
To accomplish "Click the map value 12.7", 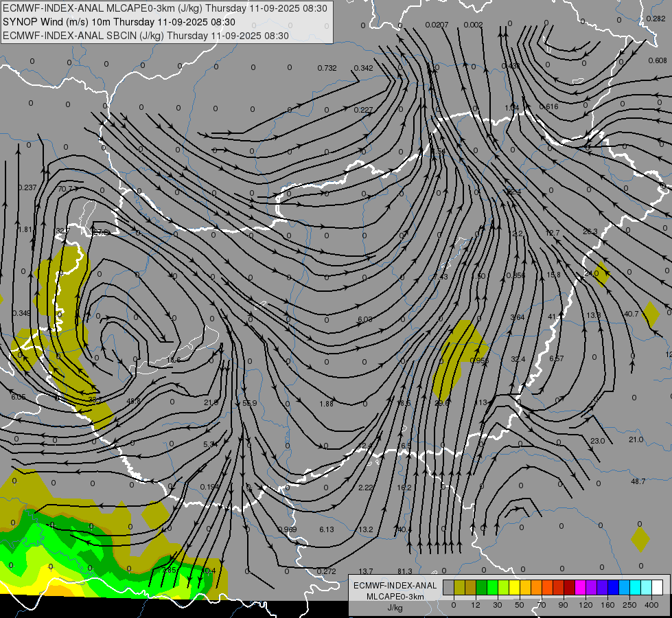I will click(x=553, y=233).
